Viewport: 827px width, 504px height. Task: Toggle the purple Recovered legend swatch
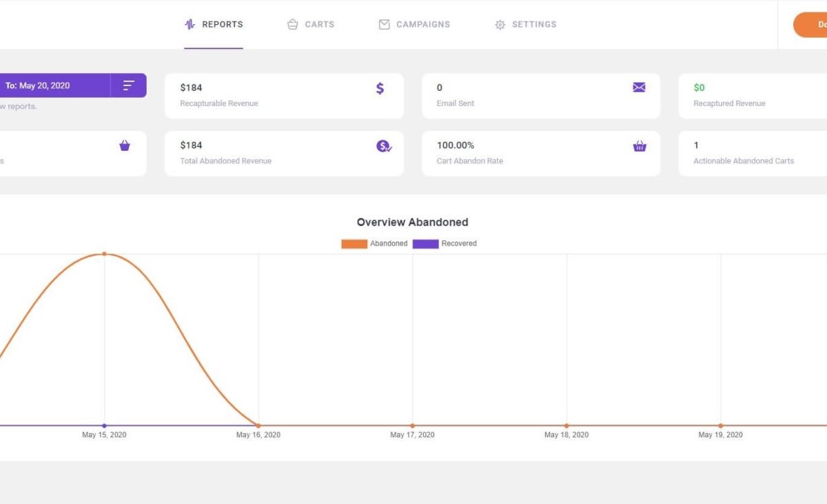(x=425, y=244)
